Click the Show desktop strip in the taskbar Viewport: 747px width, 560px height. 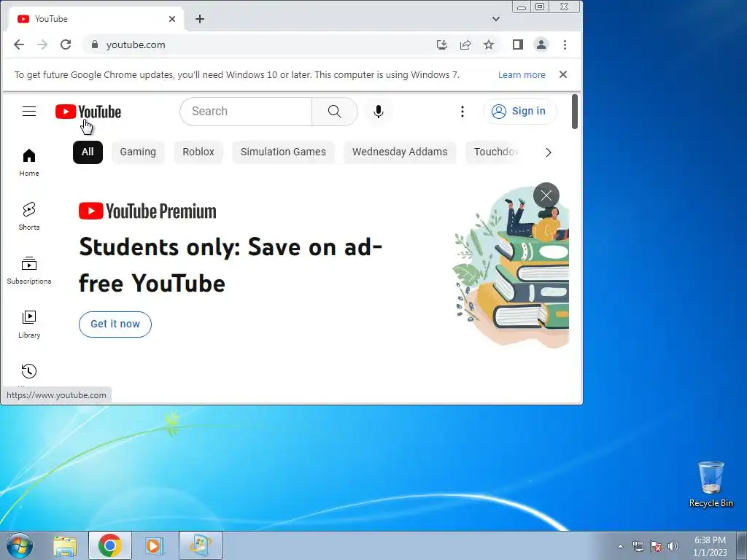[742, 545]
